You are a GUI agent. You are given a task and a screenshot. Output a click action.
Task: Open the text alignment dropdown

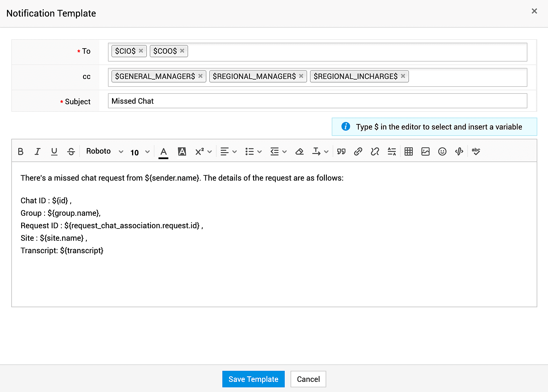click(x=228, y=152)
